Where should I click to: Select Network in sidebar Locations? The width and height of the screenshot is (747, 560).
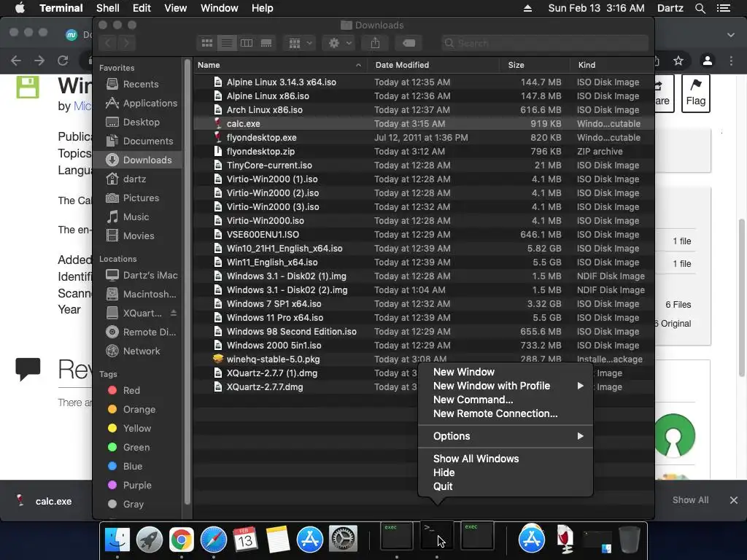(137, 351)
